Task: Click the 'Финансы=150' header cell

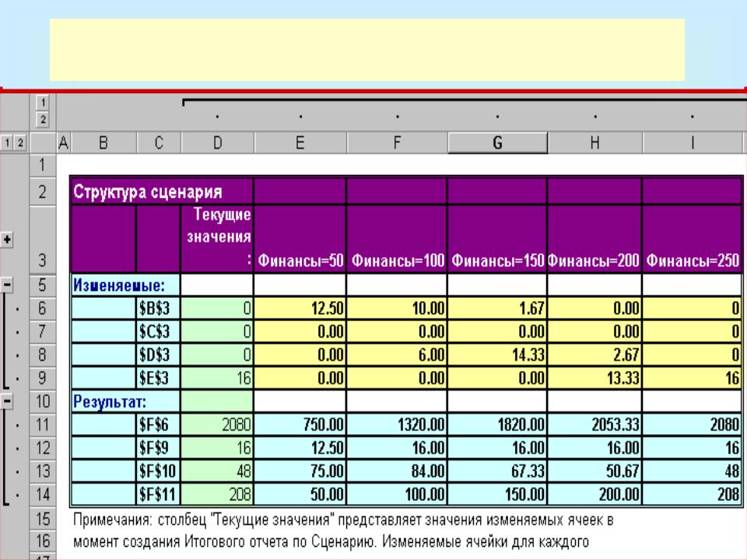Action: point(497,239)
